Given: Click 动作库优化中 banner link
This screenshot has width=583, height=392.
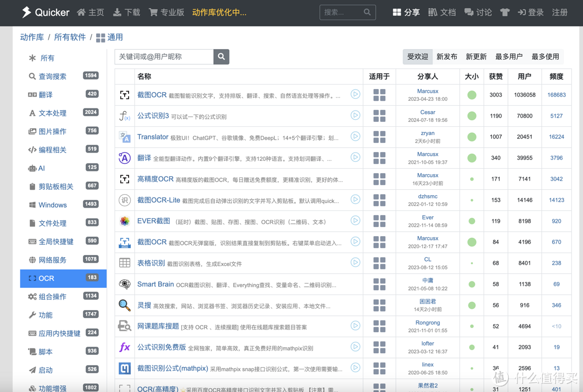Looking at the screenshot, I should [219, 12].
